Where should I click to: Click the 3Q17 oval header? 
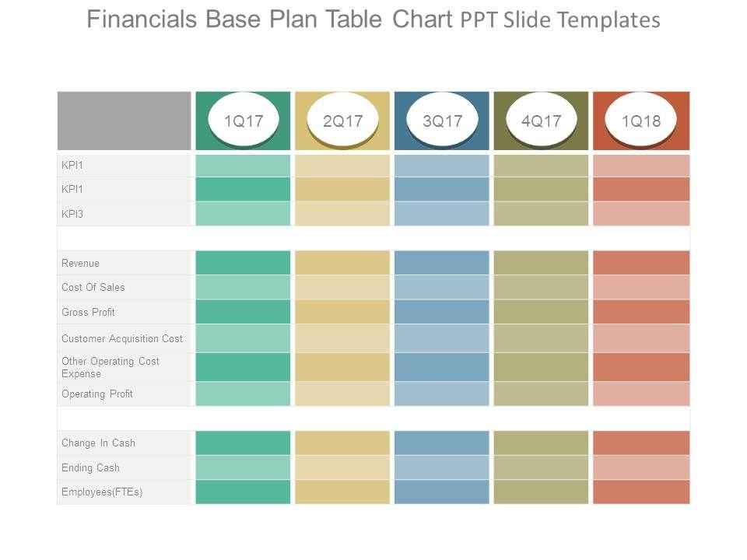[x=442, y=121]
